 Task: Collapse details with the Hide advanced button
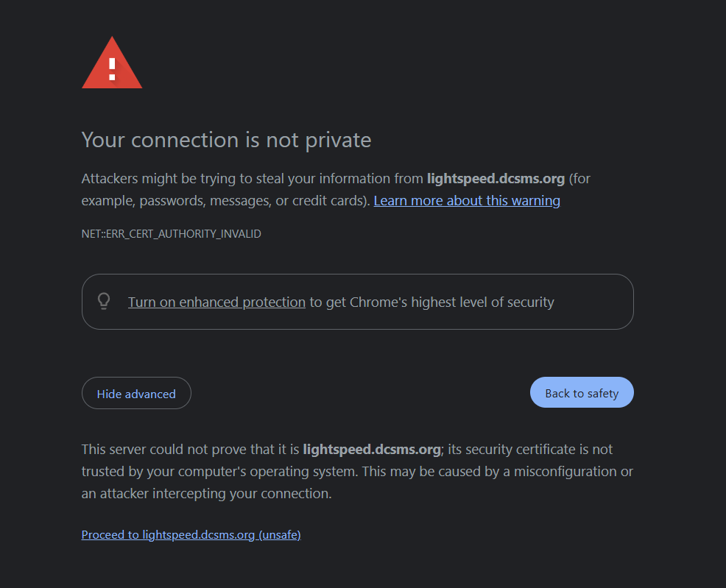click(136, 394)
